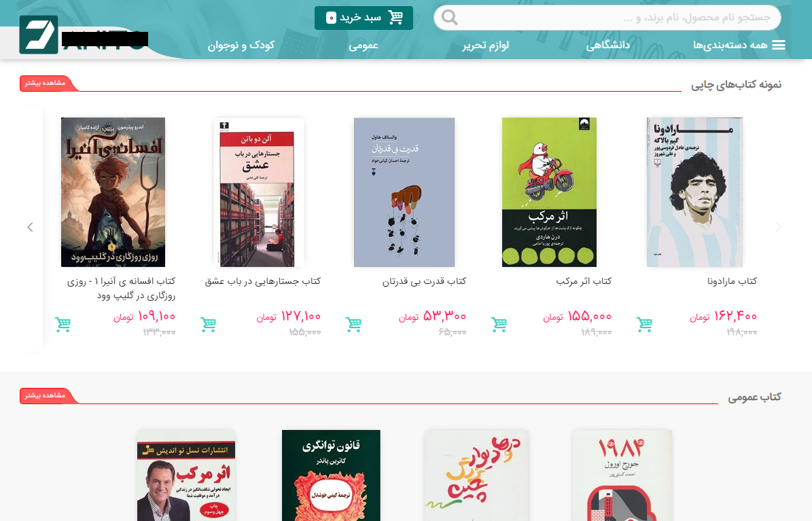The height and width of the screenshot is (521, 812).
Task: Add کتاب مارادونا to cart
Action: 644,324
